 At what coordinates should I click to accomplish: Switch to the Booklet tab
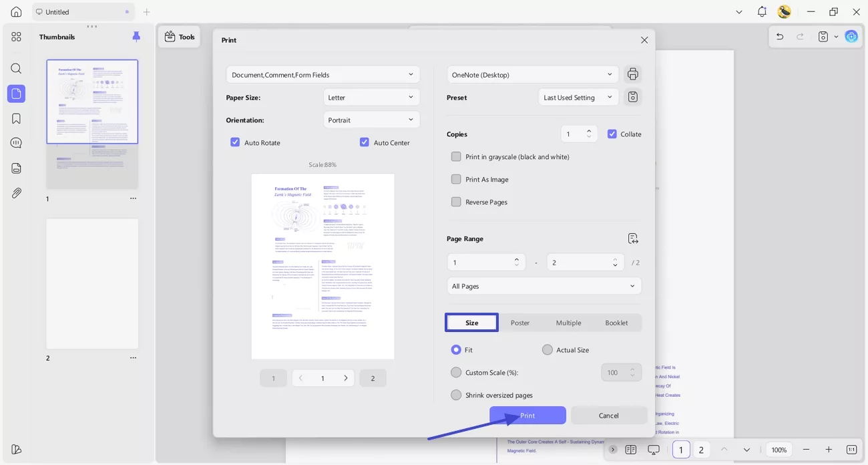coord(616,323)
